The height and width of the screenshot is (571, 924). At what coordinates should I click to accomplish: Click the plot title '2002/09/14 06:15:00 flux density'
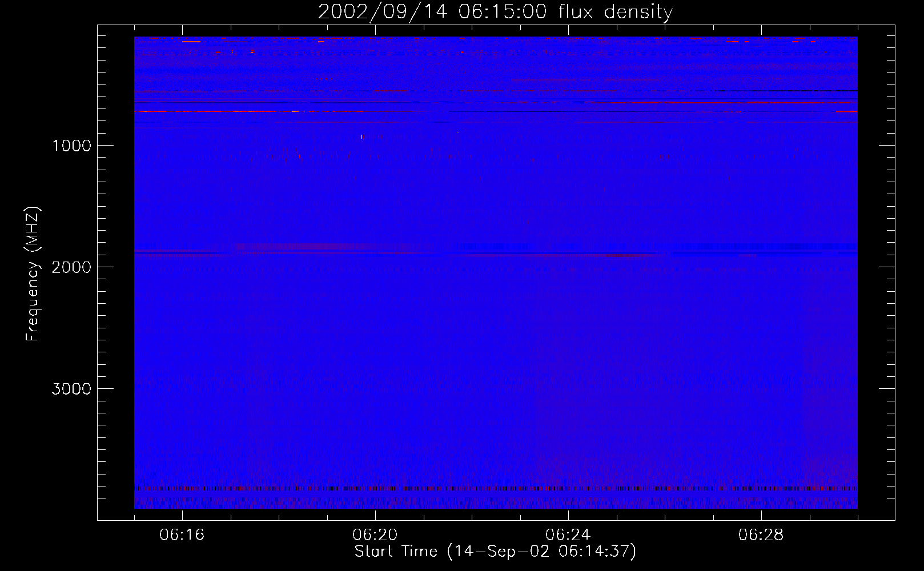coord(495,12)
